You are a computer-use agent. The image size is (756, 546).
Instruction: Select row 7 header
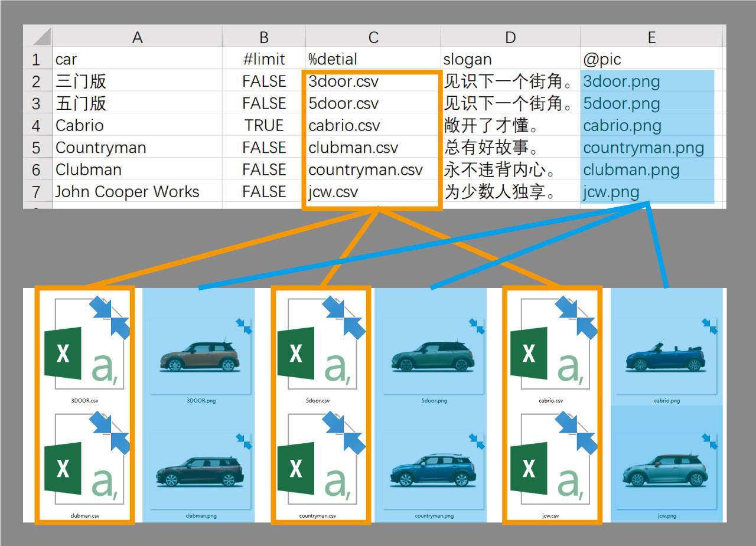click(x=38, y=191)
